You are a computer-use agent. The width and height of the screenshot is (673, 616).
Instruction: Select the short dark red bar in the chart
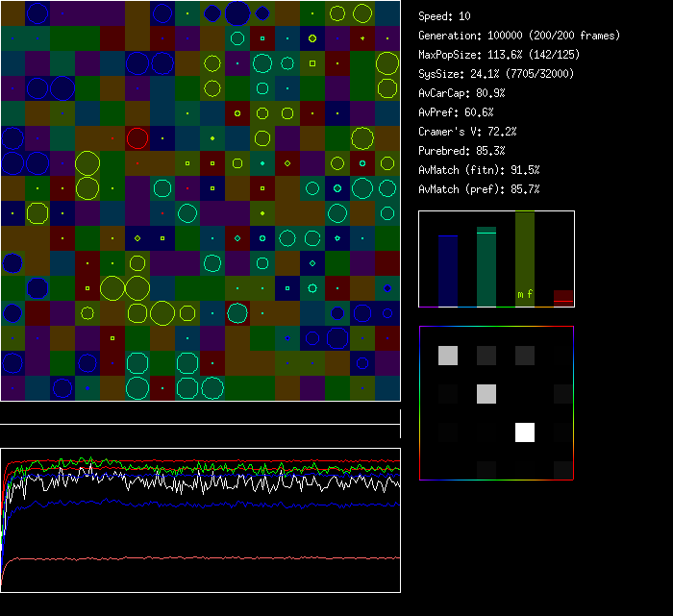(563, 298)
